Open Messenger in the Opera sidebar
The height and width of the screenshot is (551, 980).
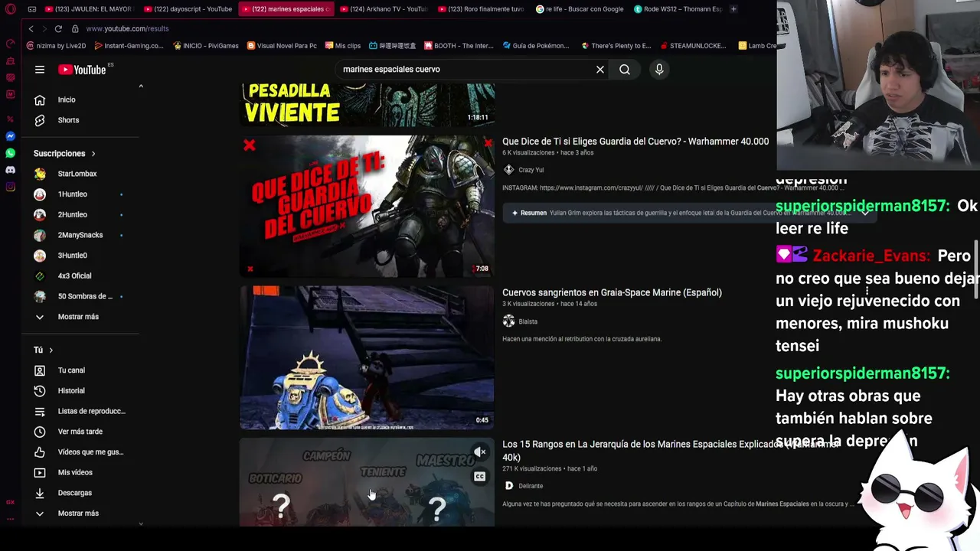tap(10, 136)
